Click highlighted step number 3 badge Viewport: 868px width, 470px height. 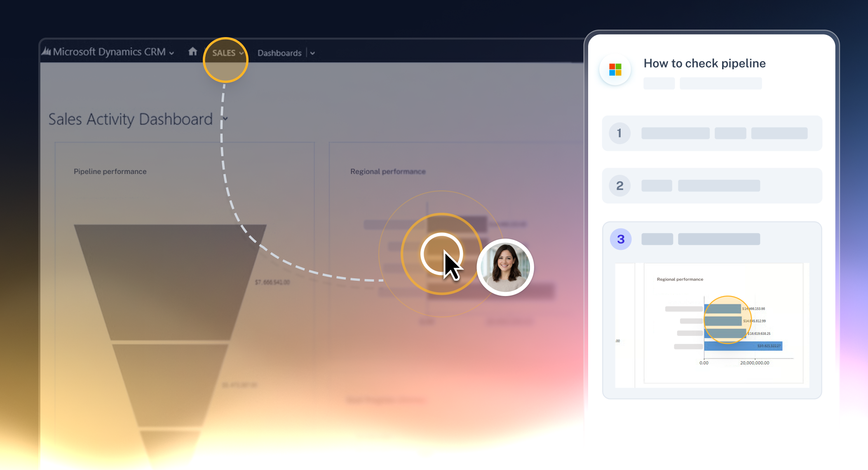coord(620,239)
